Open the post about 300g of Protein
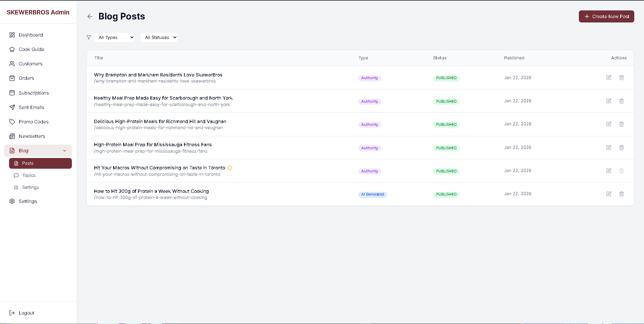 click(x=151, y=191)
